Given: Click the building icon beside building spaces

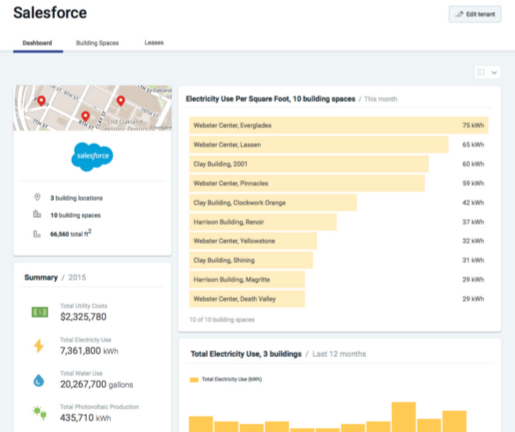Looking at the screenshot, I should pyautogui.click(x=37, y=214).
